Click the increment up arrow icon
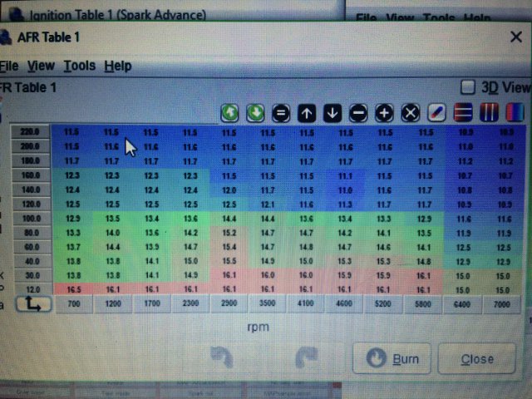 point(307,112)
